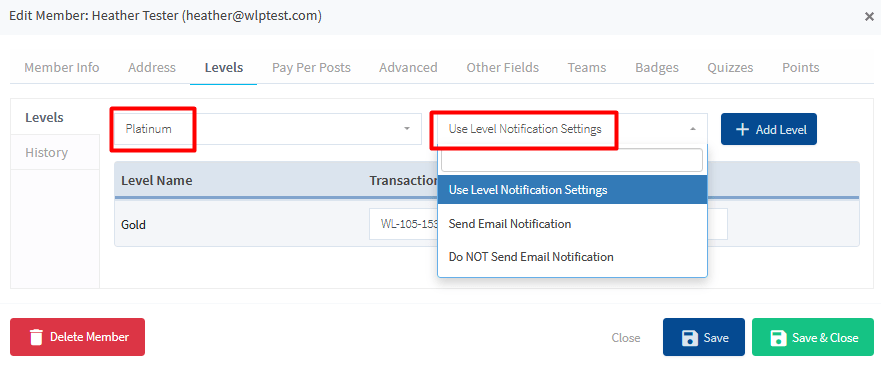
Task: Click the plus icon on Add Level
Action: (x=742, y=129)
